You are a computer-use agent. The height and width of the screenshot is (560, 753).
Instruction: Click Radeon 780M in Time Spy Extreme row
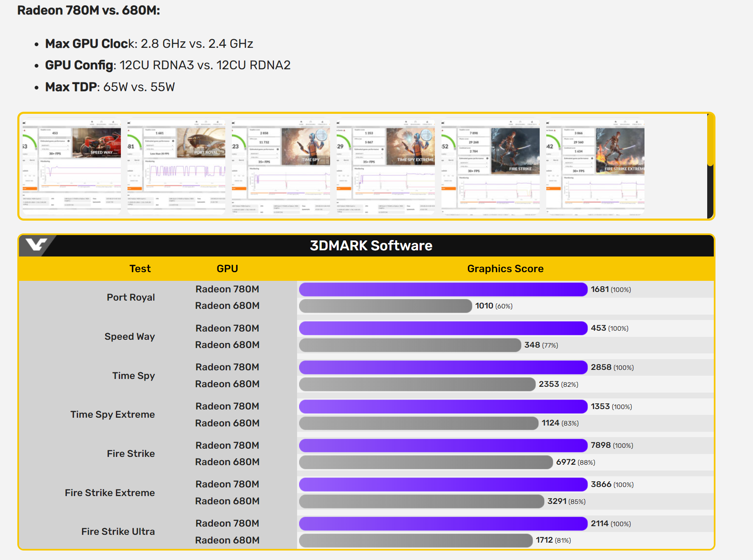(x=227, y=406)
